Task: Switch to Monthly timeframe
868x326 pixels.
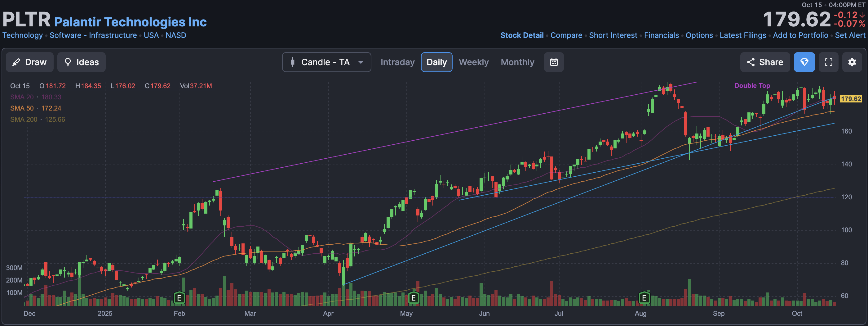Action: tap(517, 62)
